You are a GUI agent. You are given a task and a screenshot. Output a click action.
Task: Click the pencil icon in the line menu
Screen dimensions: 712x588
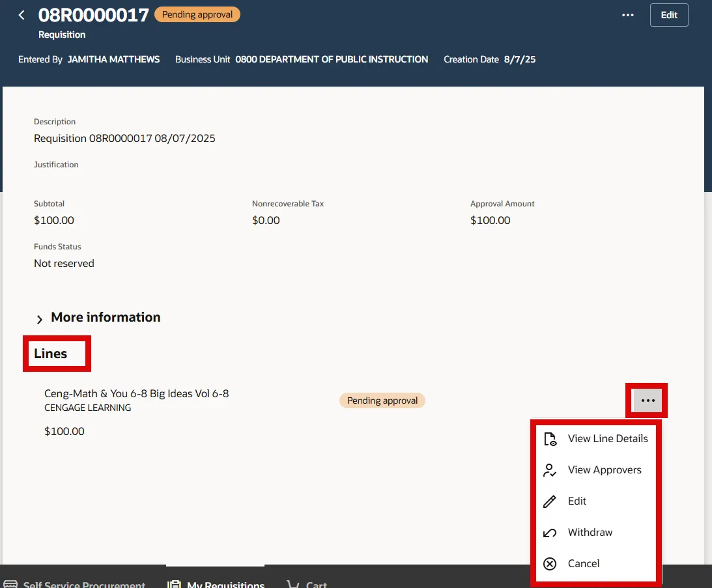550,501
